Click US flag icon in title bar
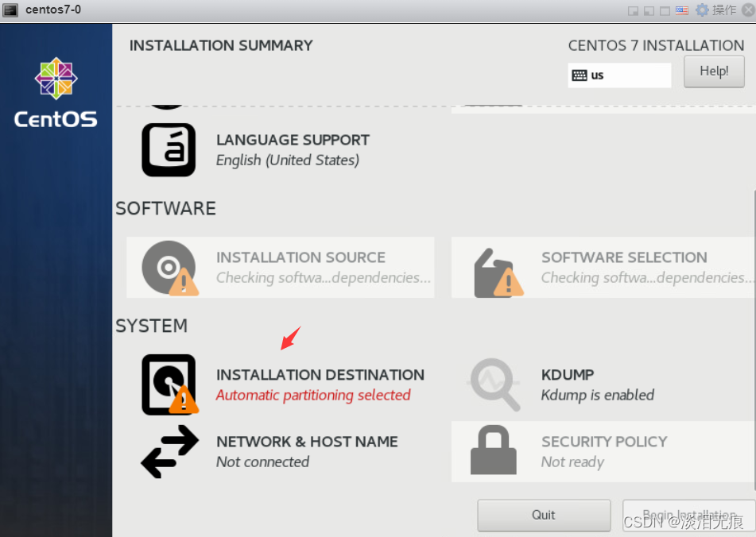The width and height of the screenshot is (756, 537). [682, 10]
